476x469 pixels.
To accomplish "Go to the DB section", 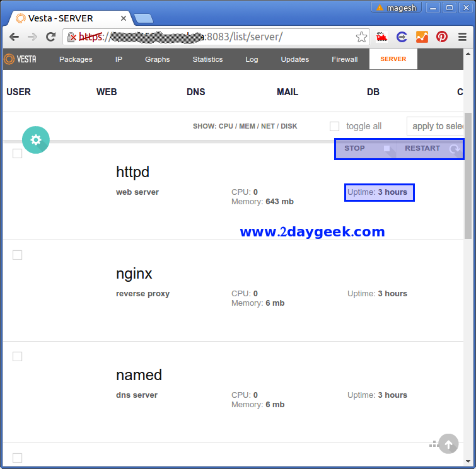I will pos(373,92).
